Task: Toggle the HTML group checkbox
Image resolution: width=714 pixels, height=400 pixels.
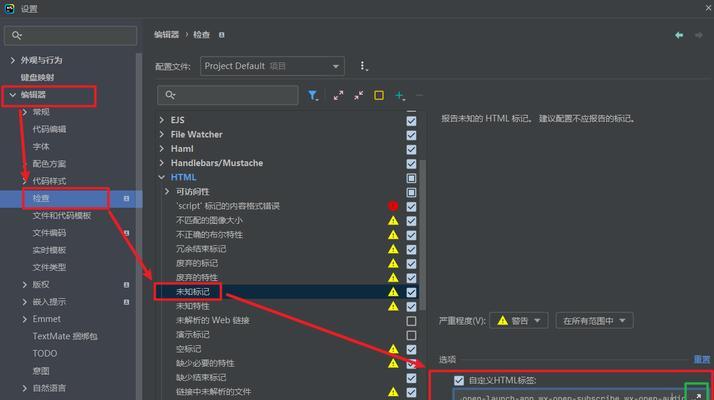Action: [x=411, y=178]
